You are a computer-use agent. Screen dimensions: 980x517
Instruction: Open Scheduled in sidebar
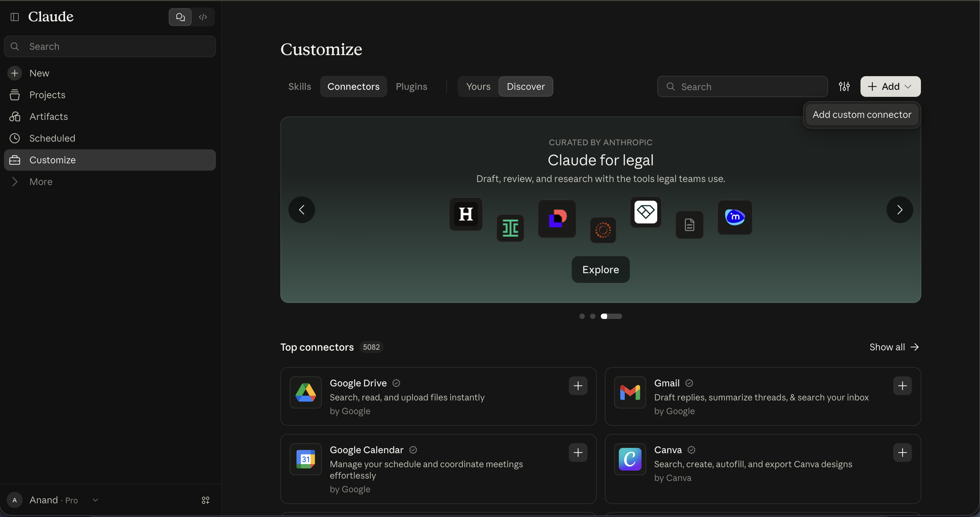110,138
